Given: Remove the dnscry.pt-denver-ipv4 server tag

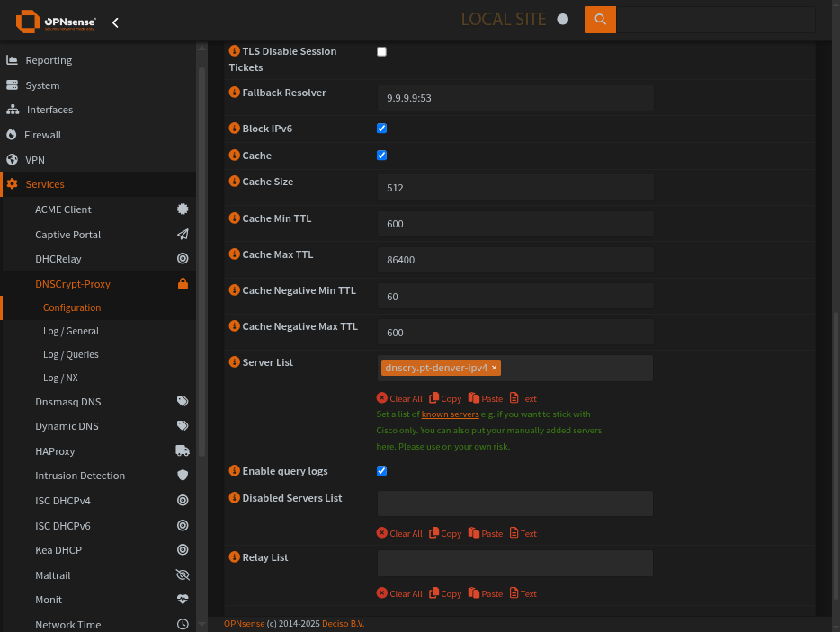Looking at the screenshot, I should (x=494, y=368).
